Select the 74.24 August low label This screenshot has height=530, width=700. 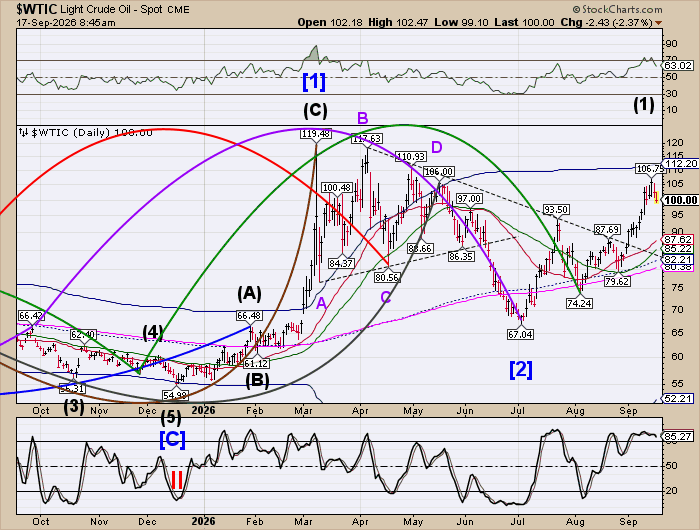[579, 304]
